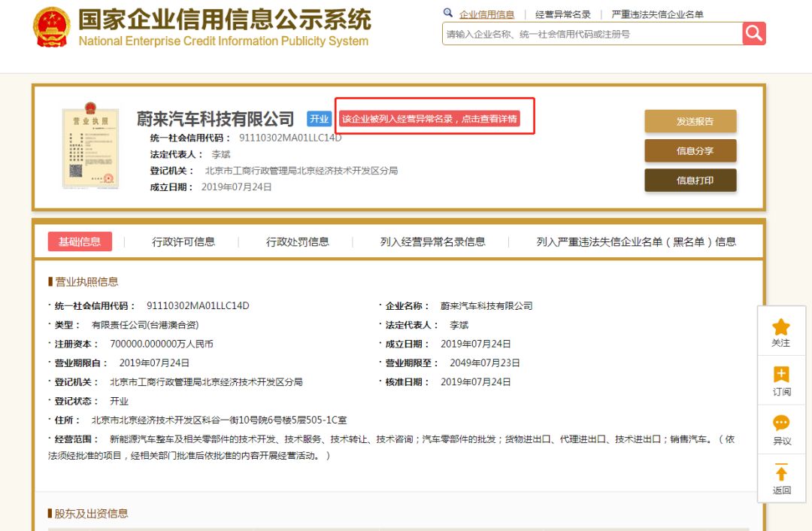Image resolution: width=812 pixels, height=531 pixels.
Task: Switch to the 行政处罚信息 tab
Action: point(298,242)
